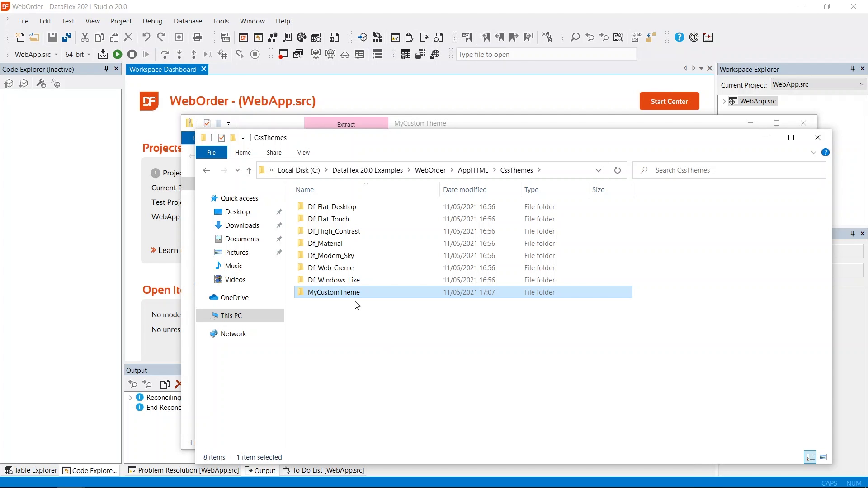
Task: Click the Pause debugger icon
Action: [x=132, y=55]
